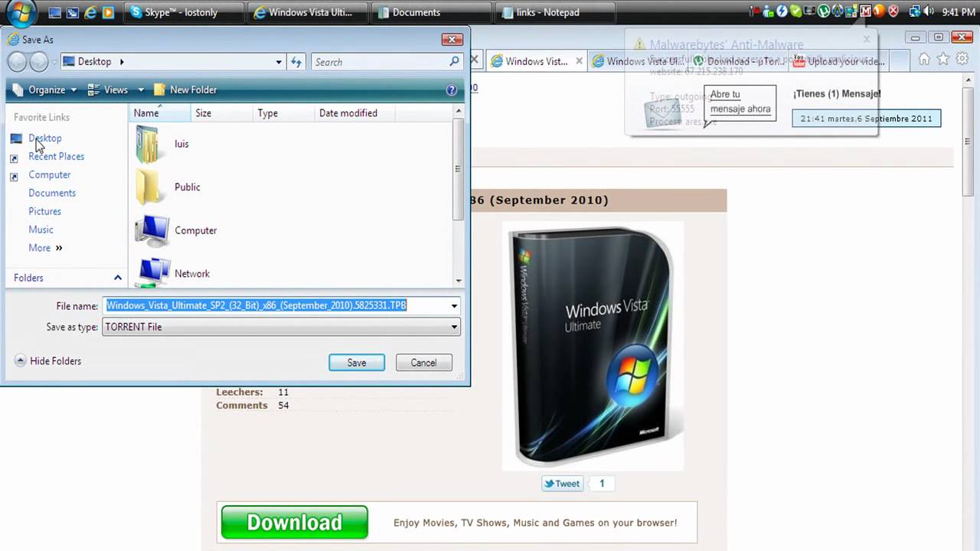The image size is (980, 551).
Task: Open Music favorite link
Action: tap(41, 230)
